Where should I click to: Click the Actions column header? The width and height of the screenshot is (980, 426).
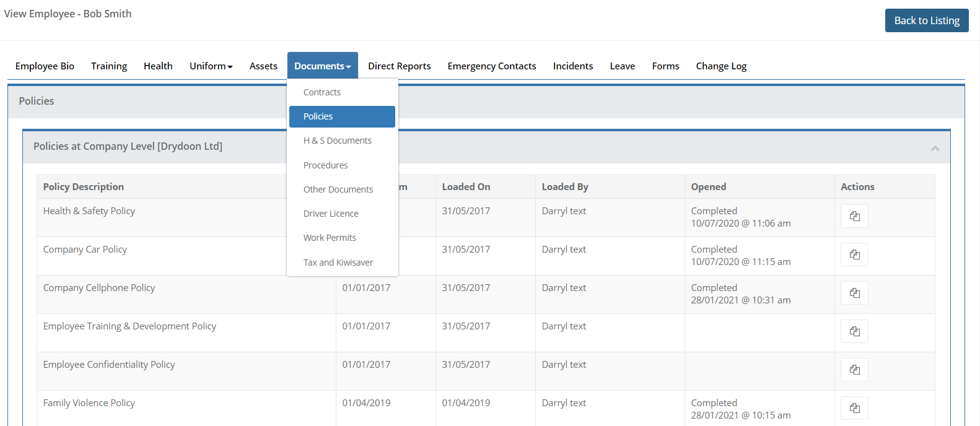tap(857, 187)
